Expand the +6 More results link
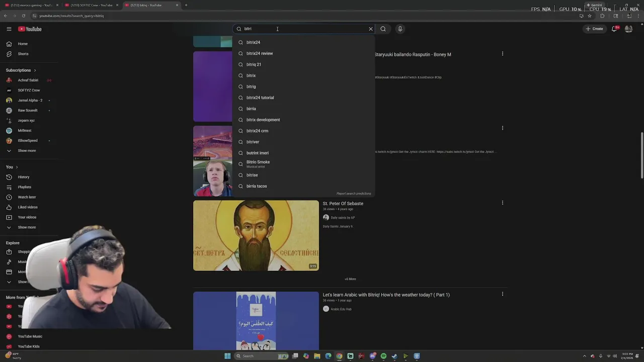The height and width of the screenshot is (362, 644). 350,279
